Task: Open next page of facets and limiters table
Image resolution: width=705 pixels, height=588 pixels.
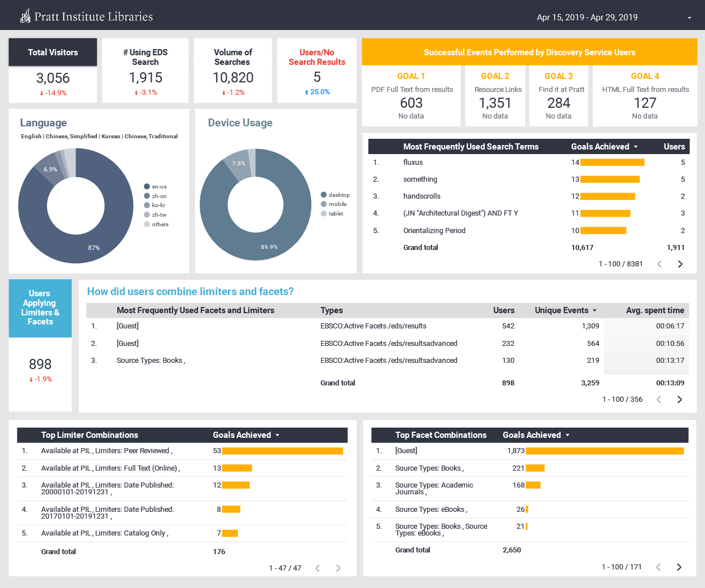Action: click(x=680, y=399)
